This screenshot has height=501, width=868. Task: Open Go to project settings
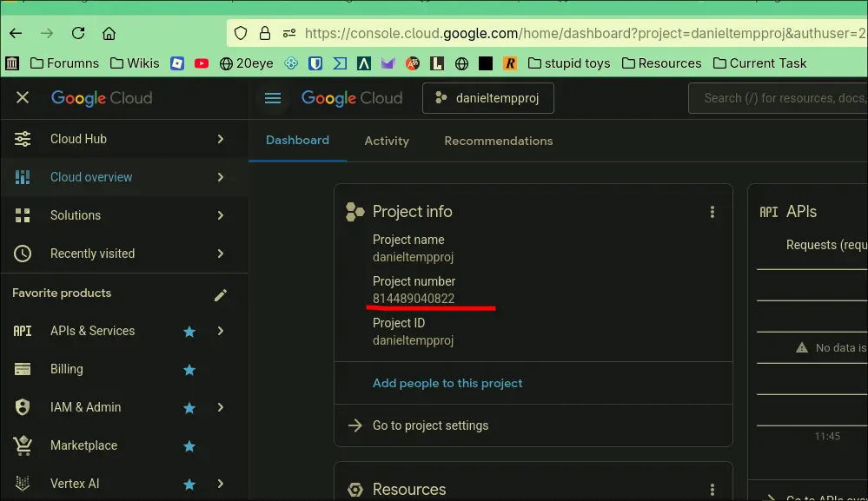click(430, 425)
